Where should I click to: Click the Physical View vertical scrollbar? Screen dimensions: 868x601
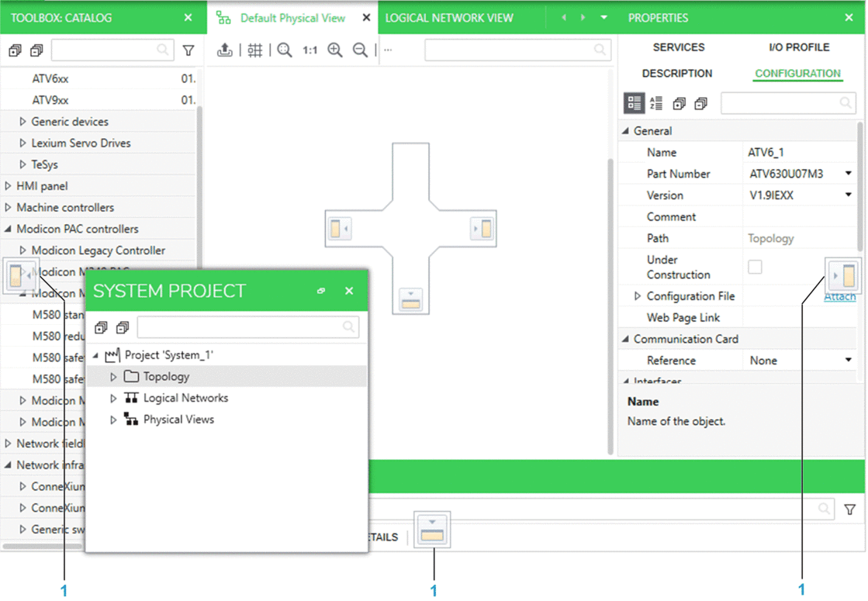[x=610, y=306]
